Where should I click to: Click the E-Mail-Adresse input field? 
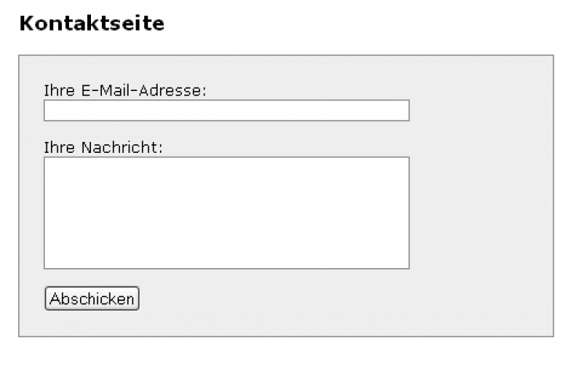click(226, 111)
